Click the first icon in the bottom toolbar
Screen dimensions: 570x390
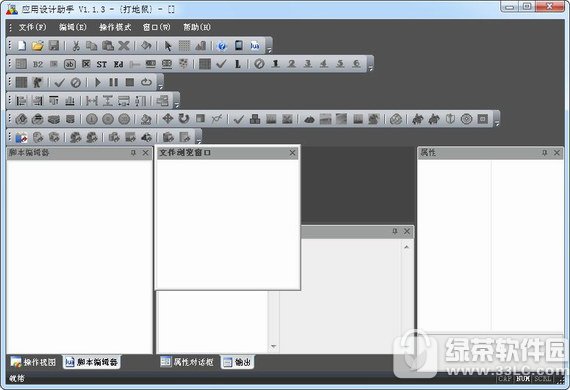pos(21,137)
